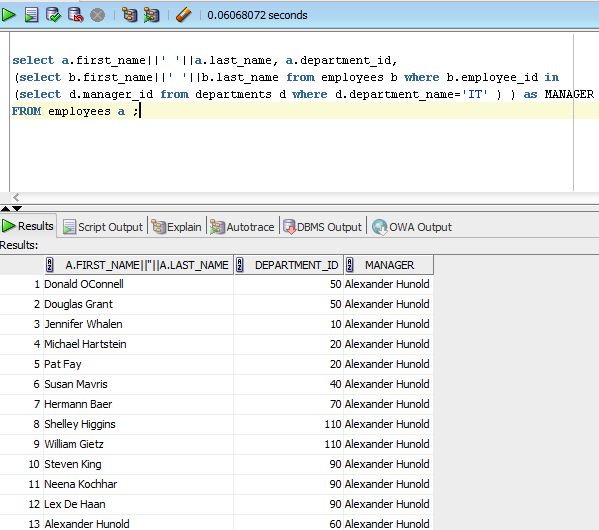This screenshot has width=599, height=530.
Task: Select the Steven King result row
Action: click(x=217, y=464)
